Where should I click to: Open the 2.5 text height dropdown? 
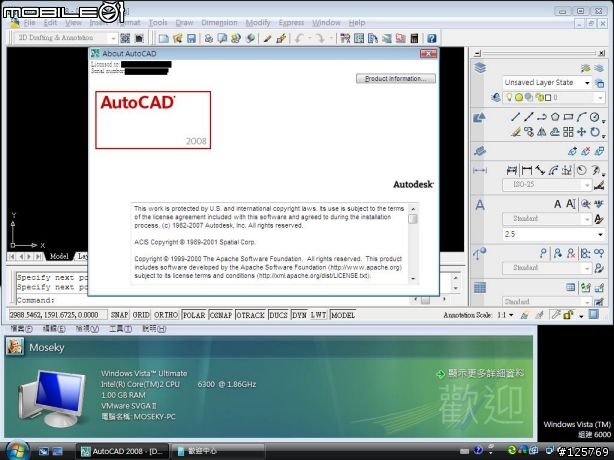click(600, 234)
